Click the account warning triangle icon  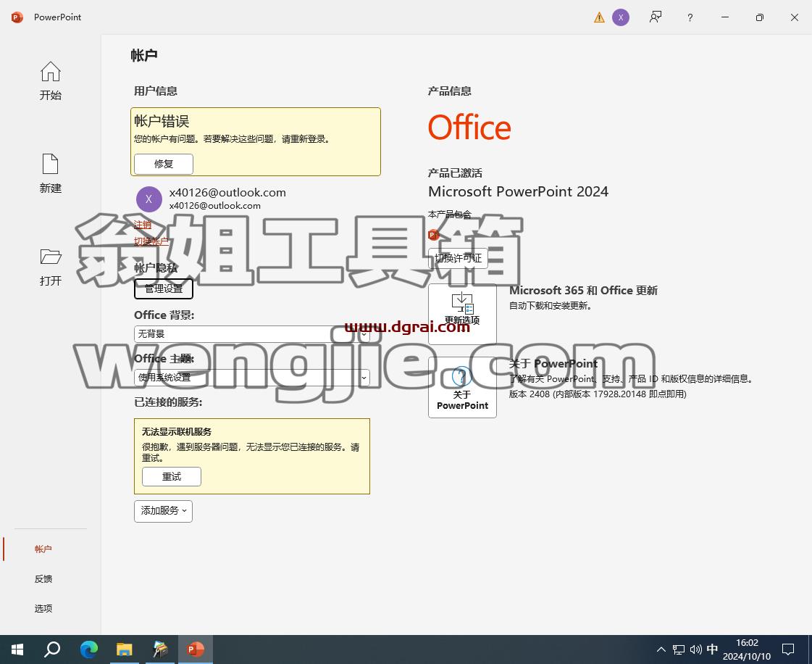(599, 17)
